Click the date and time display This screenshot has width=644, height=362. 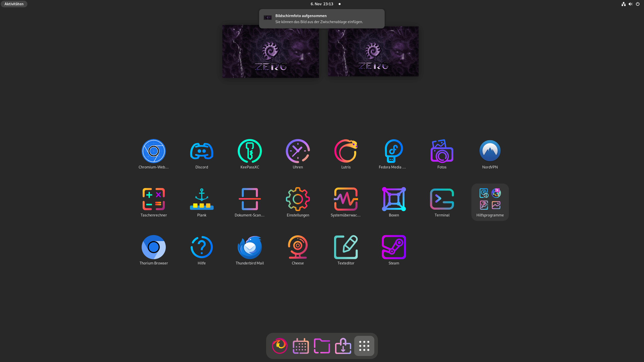(322, 4)
